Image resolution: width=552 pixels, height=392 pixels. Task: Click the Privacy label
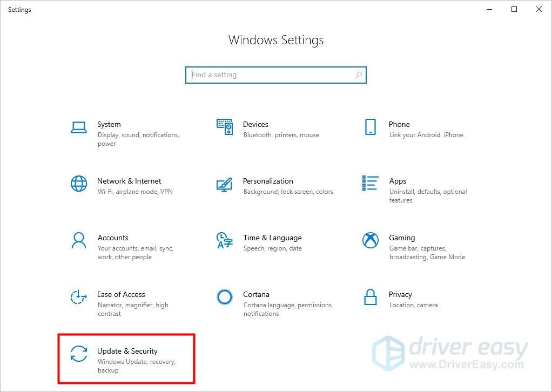[400, 294]
